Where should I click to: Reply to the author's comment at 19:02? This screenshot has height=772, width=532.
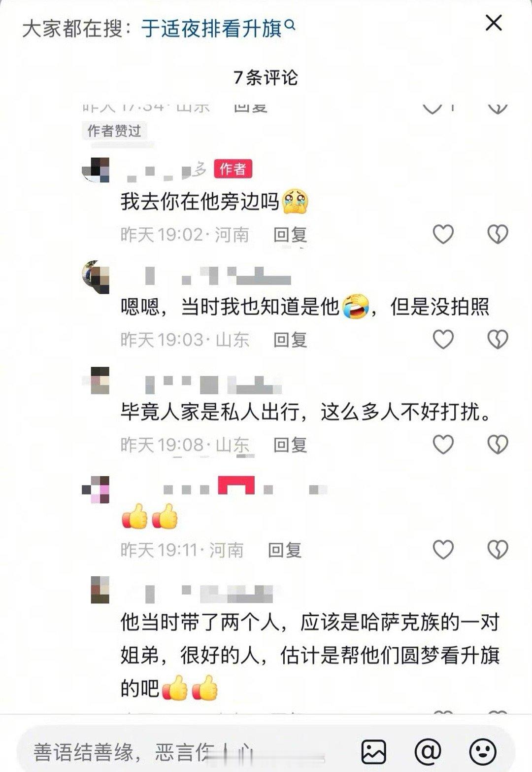point(290,235)
